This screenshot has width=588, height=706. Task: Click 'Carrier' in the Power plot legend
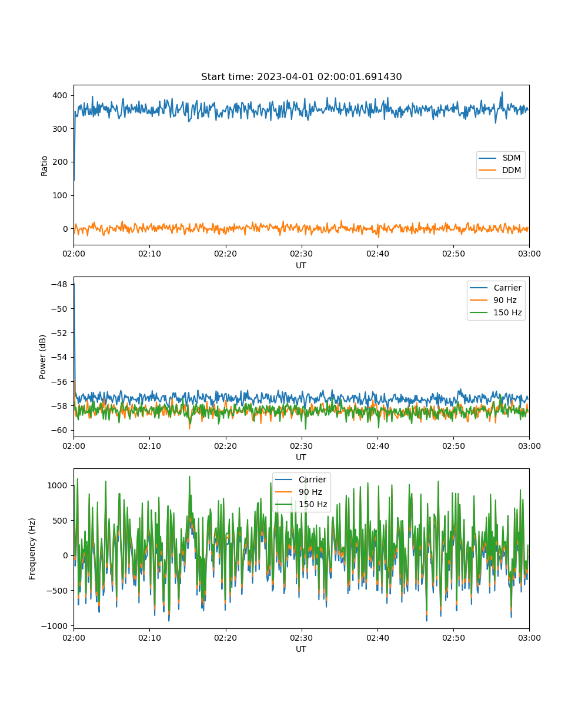pyautogui.click(x=507, y=288)
